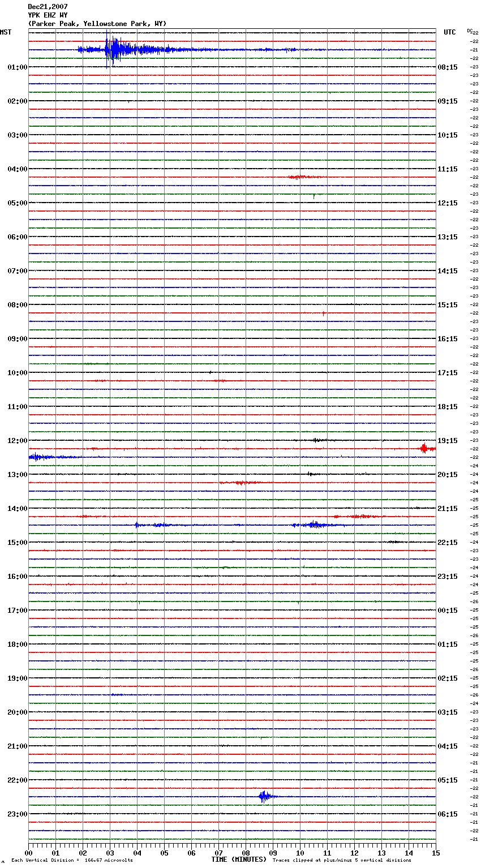Click the 23:15 UTC time label

coord(448,577)
